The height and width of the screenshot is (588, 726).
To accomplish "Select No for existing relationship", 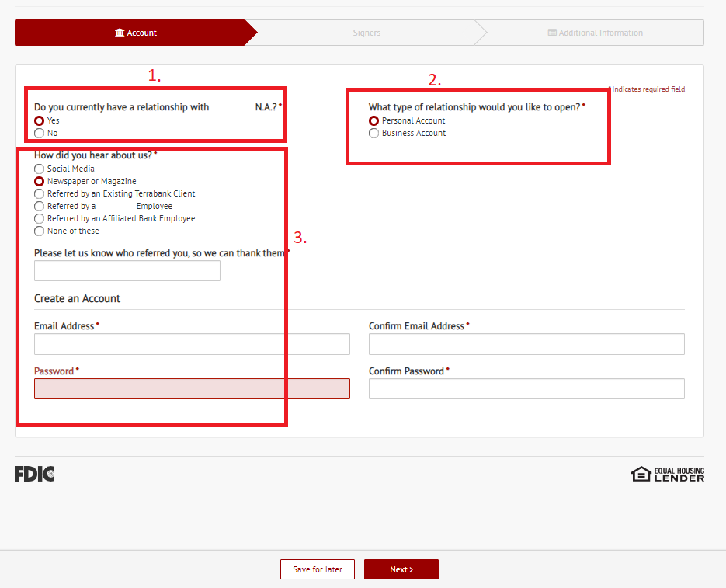I will click(39, 134).
